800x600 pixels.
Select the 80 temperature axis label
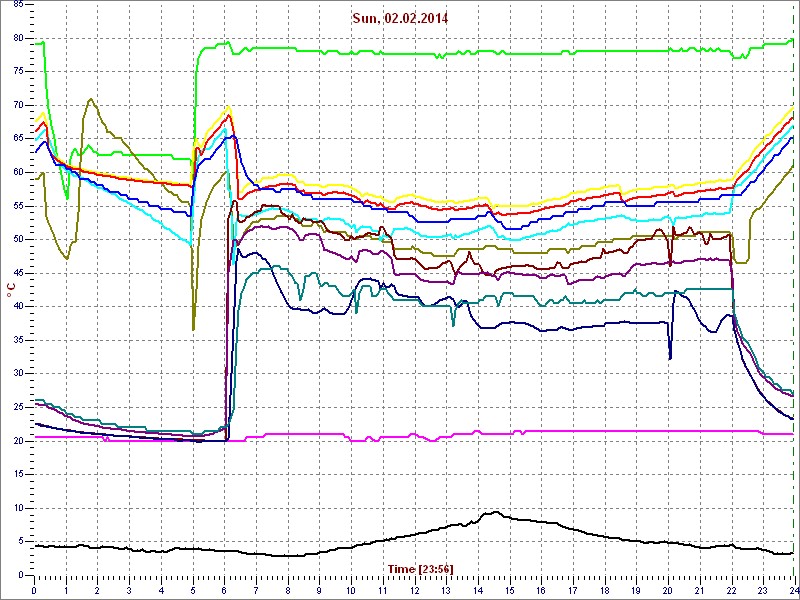point(17,38)
